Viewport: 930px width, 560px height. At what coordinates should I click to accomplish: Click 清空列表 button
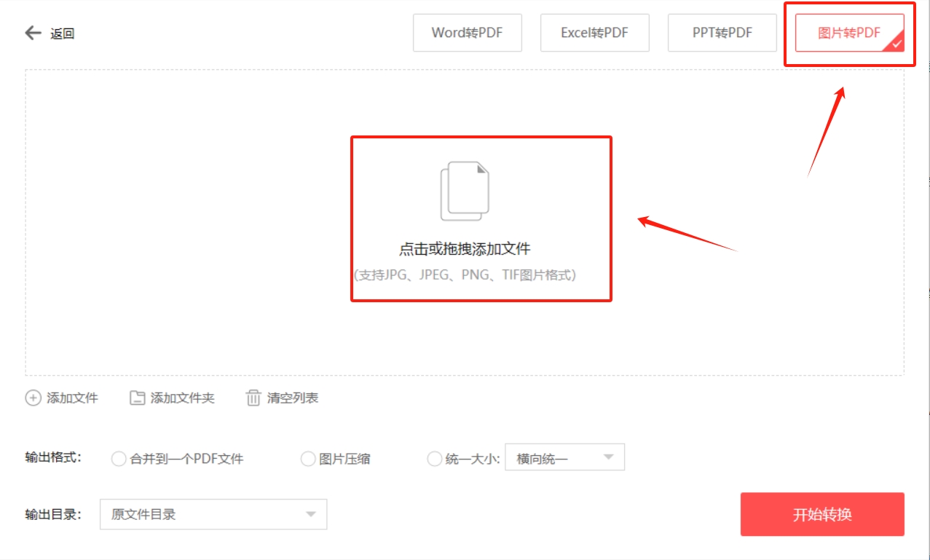click(282, 398)
